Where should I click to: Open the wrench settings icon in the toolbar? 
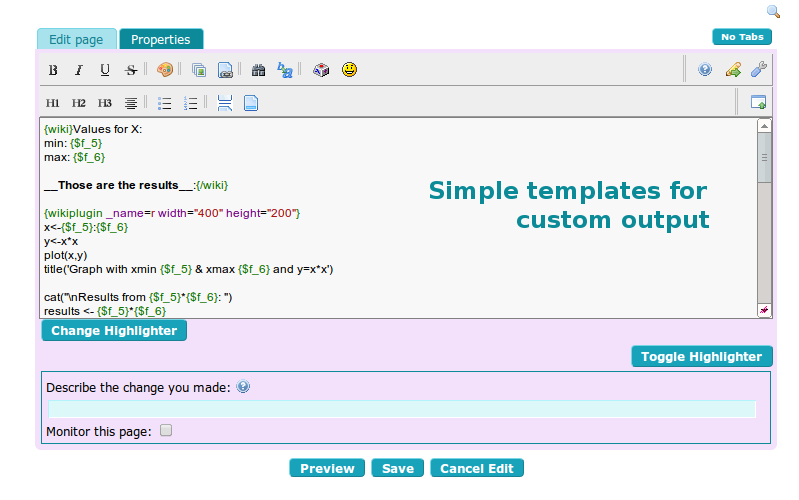click(x=759, y=70)
